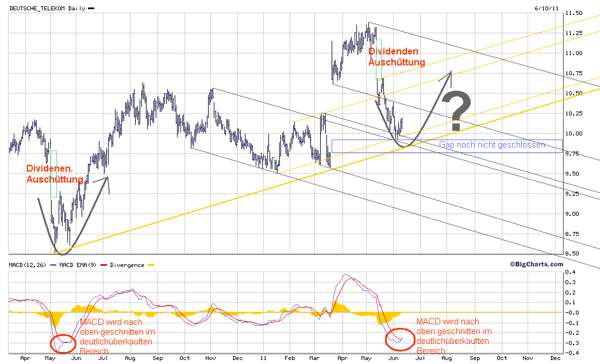This screenshot has height=364, width=600.
Task: Click the yellow swatch after Divergence
Action: click(x=151, y=265)
